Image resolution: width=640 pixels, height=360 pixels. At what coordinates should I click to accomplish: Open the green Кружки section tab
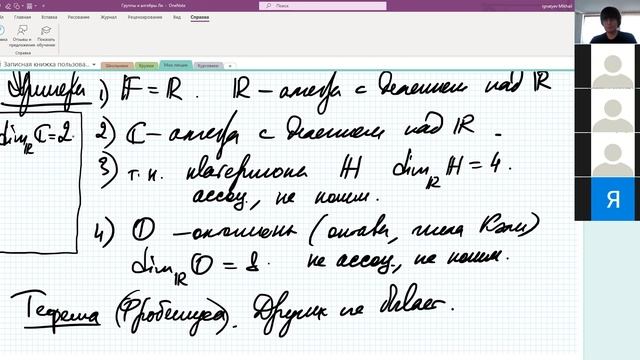[146, 65]
